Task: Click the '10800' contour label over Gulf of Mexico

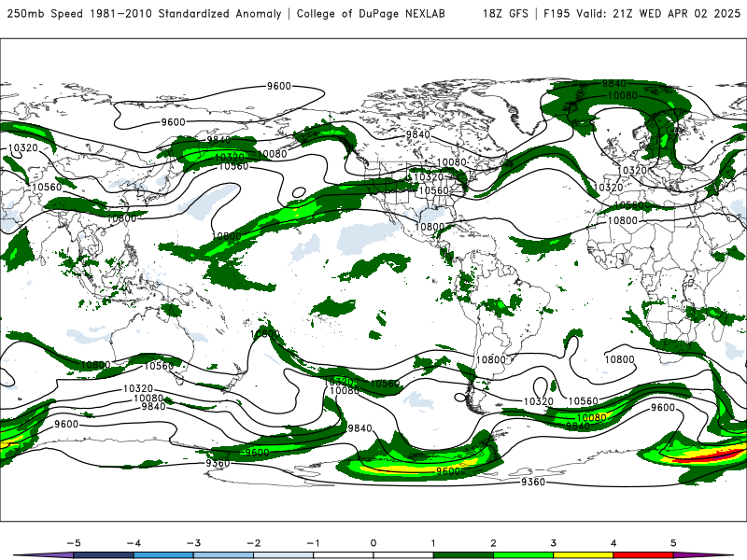Action: click(430, 227)
